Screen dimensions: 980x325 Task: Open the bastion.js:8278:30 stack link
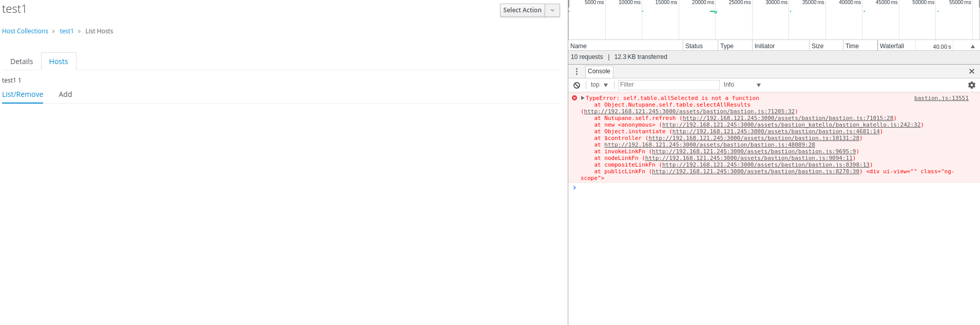coord(756,172)
